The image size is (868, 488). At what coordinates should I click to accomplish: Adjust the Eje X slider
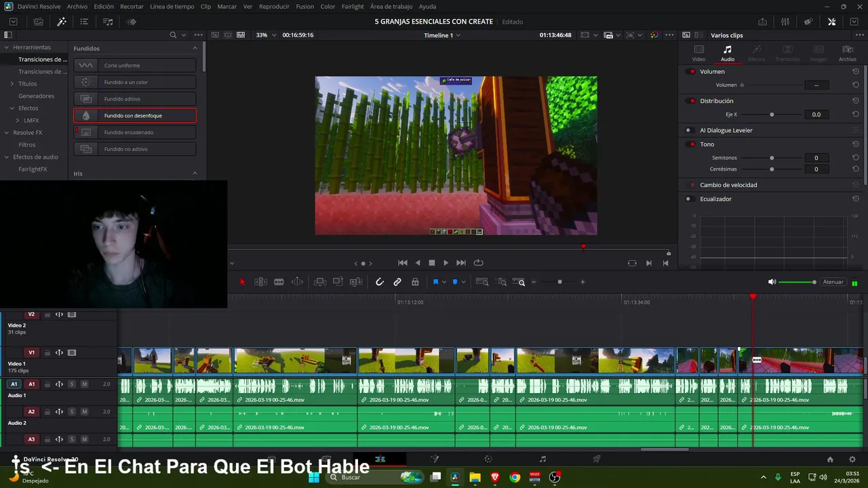pyautogui.click(x=772, y=115)
